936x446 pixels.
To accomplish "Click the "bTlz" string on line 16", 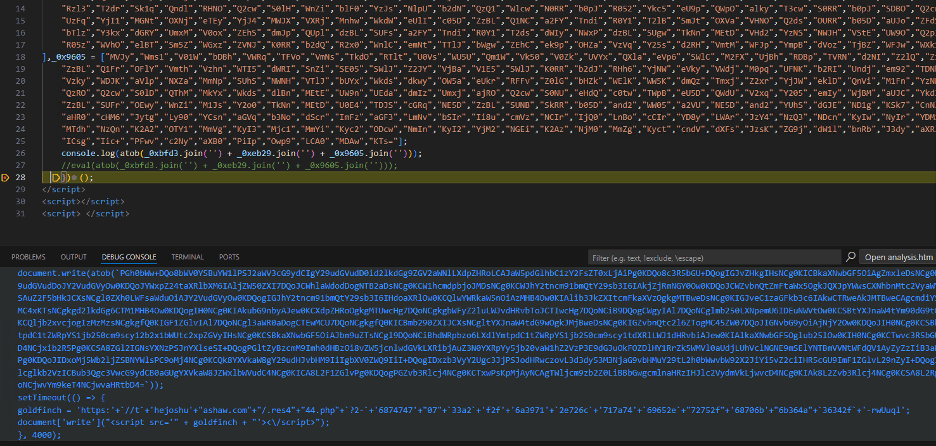I will 76,33.
